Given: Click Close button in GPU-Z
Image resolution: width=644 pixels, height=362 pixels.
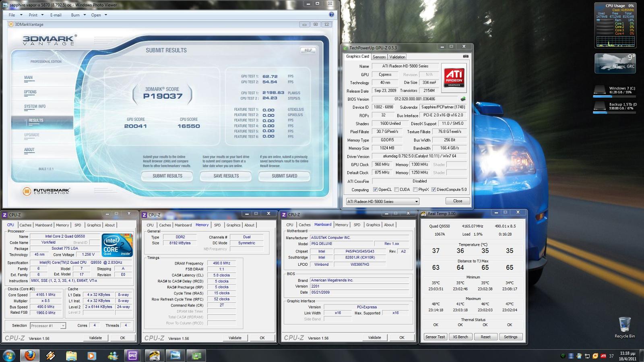Looking at the screenshot, I should [458, 201].
